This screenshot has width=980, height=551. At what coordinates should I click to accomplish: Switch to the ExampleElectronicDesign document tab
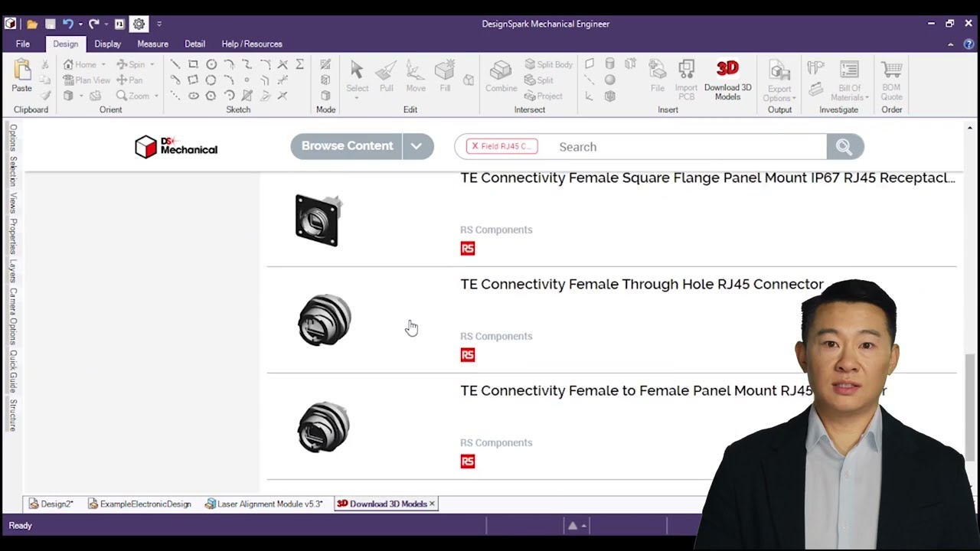pos(139,504)
